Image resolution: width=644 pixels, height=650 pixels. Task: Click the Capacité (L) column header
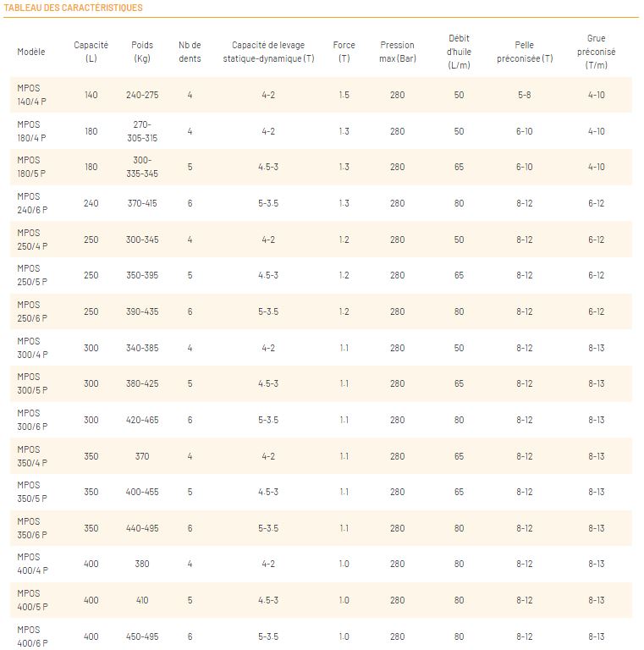(91, 52)
